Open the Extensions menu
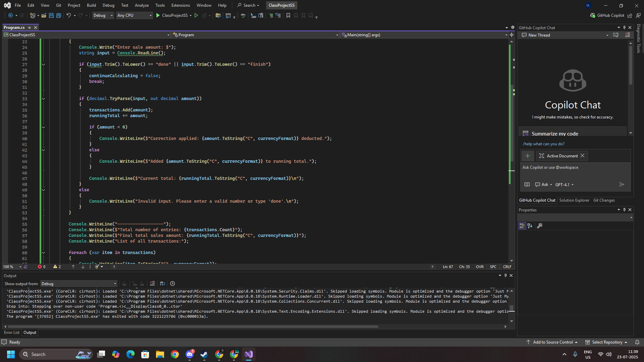 pyautogui.click(x=181, y=5)
